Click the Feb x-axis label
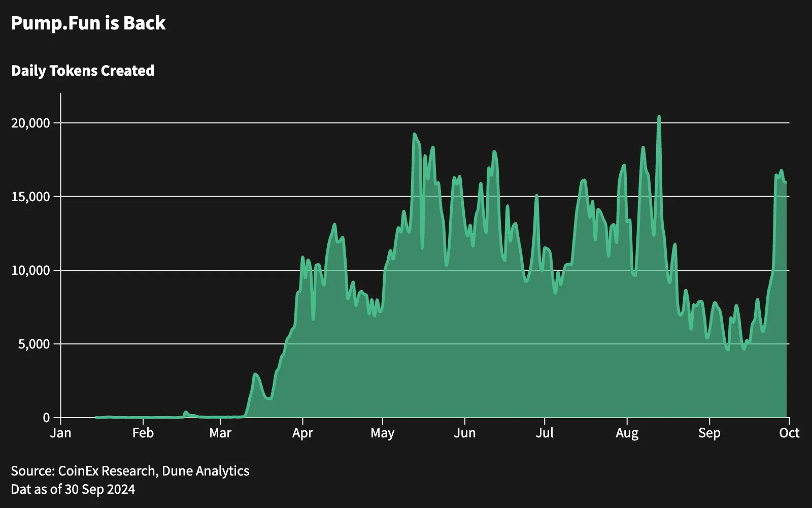Image resolution: width=812 pixels, height=508 pixels. [143, 433]
